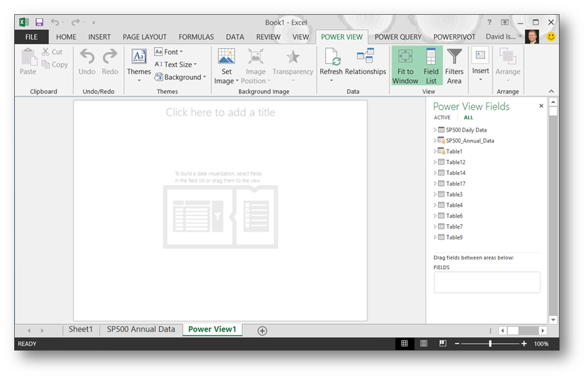The height and width of the screenshot is (379, 588).
Task: Switch to the HOME ribbon tab
Action: [x=66, y=37]
